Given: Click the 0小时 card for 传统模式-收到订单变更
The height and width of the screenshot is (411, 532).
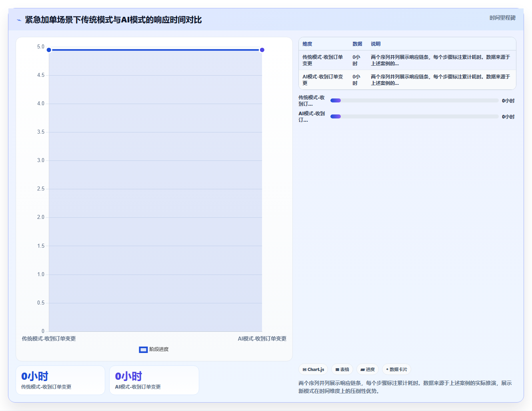Looking at the screenshot, I should pyautogui.click(x=60, y=380).
